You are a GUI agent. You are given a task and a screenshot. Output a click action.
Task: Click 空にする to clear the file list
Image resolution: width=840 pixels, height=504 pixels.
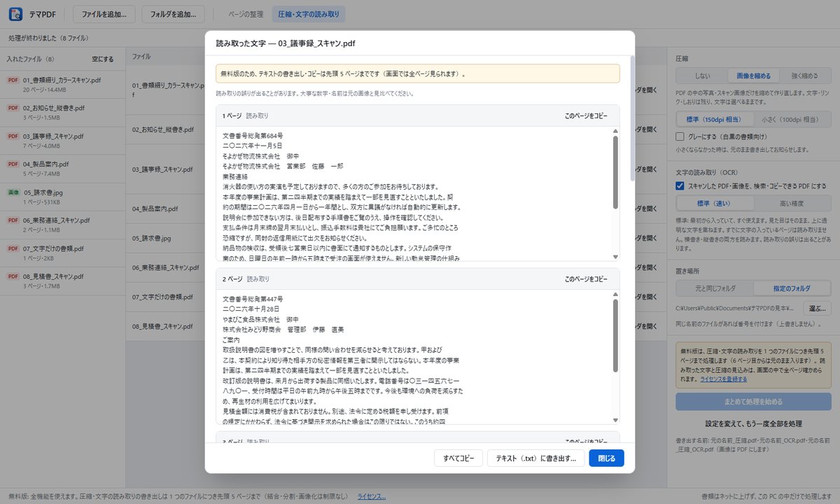[102, 59]
